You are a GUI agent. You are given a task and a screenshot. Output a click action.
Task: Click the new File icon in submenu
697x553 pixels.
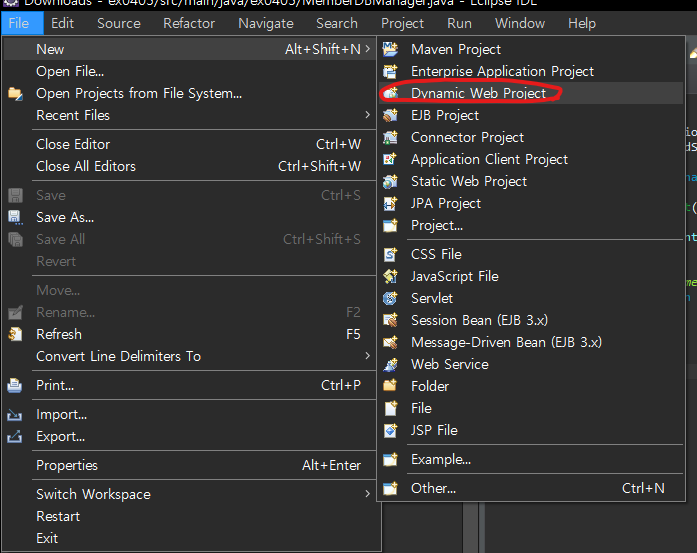point(390,408)
